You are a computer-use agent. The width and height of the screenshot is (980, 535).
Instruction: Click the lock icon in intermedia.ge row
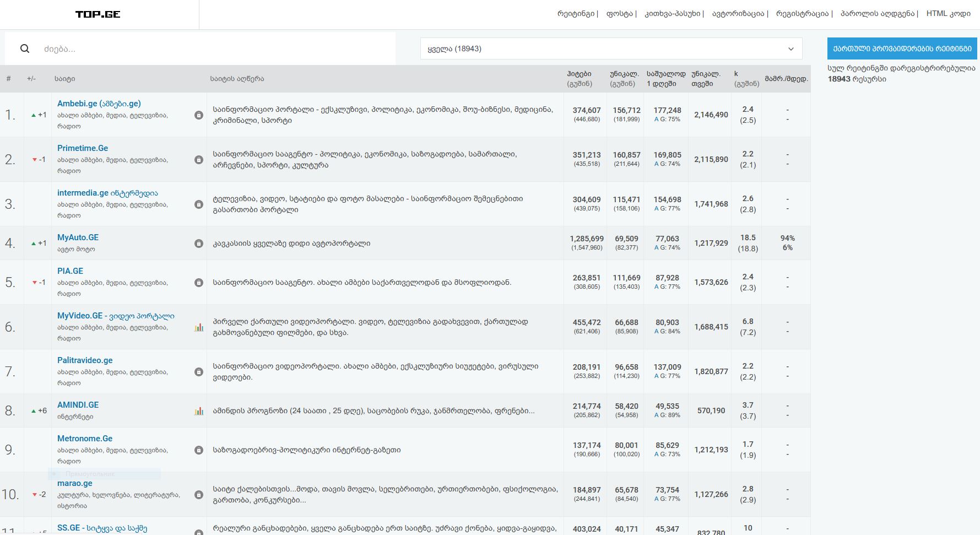pos(199,204)
